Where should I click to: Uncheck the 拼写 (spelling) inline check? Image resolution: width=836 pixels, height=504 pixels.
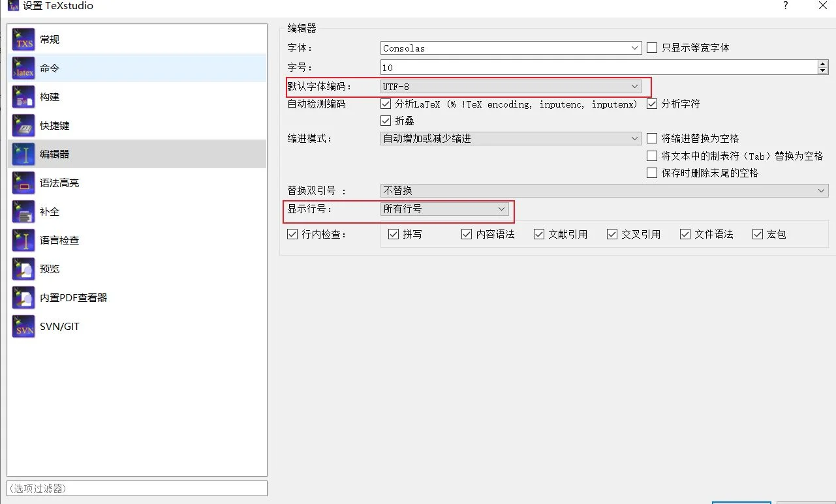394,234
